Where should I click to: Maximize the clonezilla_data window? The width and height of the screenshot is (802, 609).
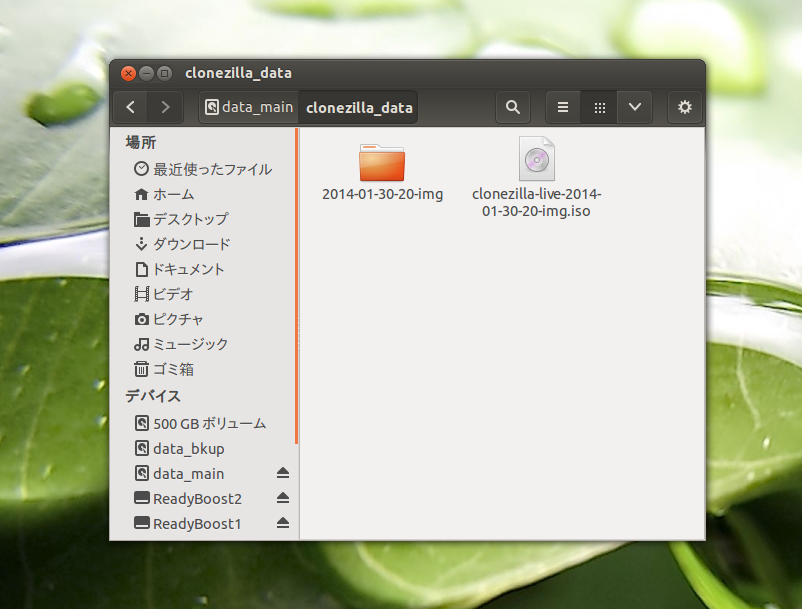click(165, 74)
